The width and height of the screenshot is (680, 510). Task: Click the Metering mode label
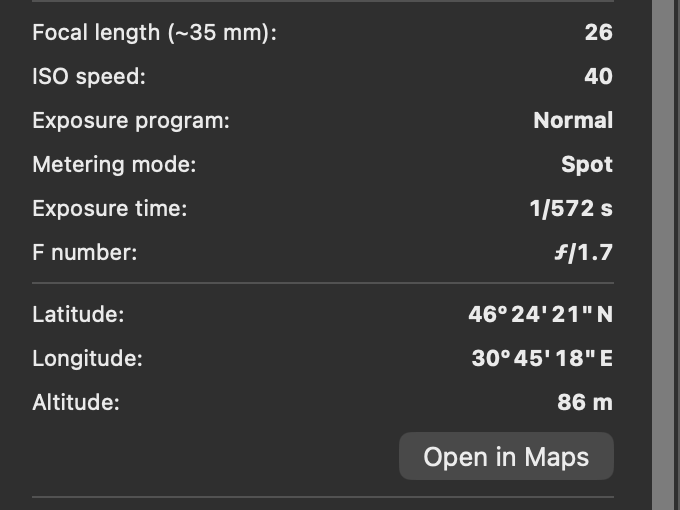point(114,164)
